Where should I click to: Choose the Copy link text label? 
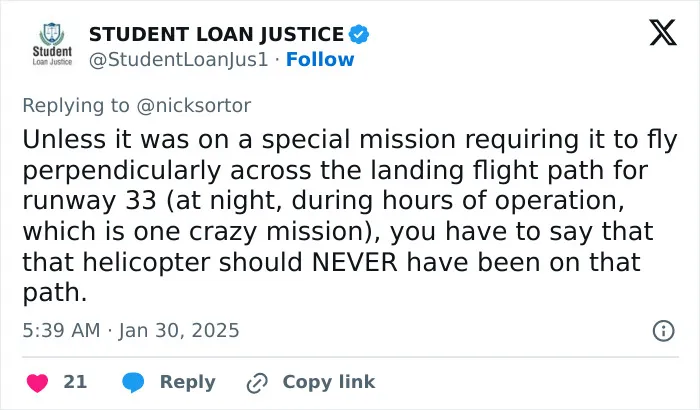329,382
